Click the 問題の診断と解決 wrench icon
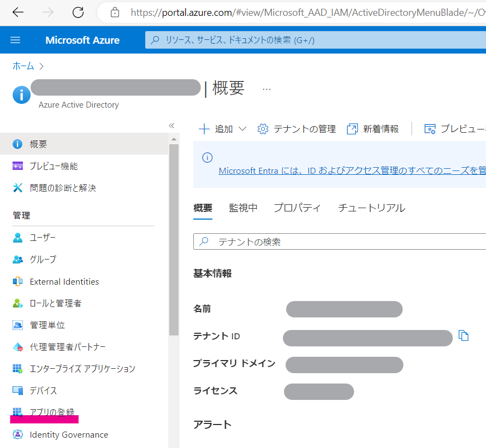The width and height of the screenshot is (486, 448). (17, 188)
